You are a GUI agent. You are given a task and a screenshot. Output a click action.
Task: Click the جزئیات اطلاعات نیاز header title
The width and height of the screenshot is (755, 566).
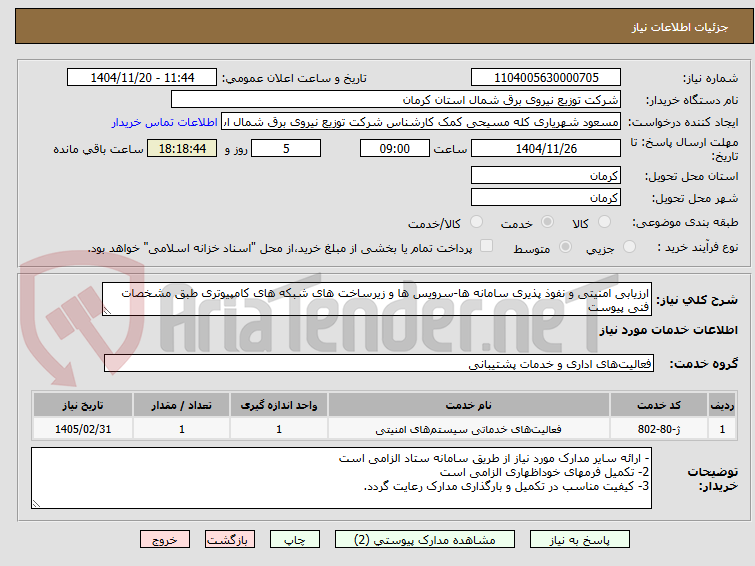(679, 27)
